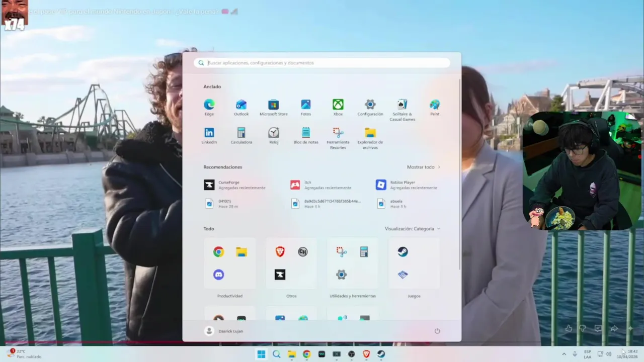Launch Outlook from pinned apps

click(x=242, y=108)
